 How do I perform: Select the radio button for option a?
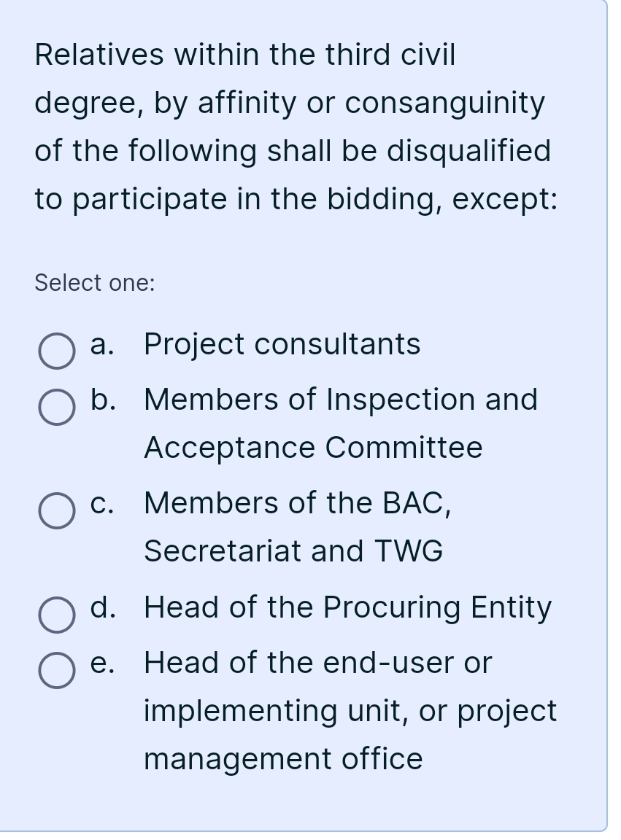point(56,351)
